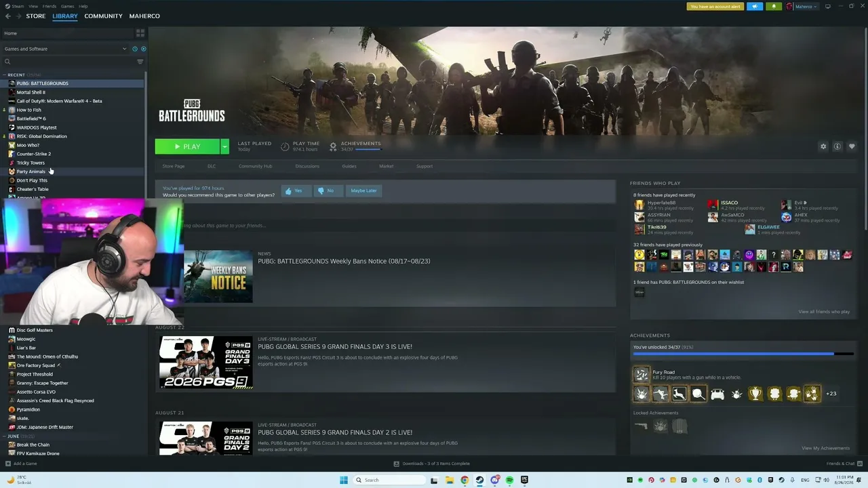
Task: Go to the STORE tab
Action: pyautogui.click(x=36, y=16)
